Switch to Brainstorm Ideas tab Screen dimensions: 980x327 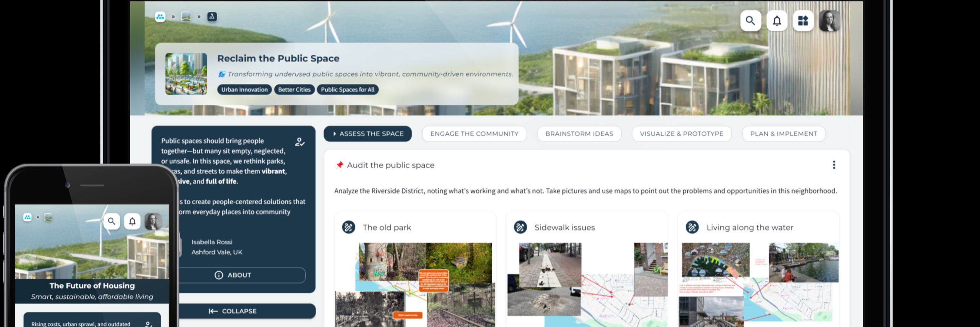pos(579,134)
